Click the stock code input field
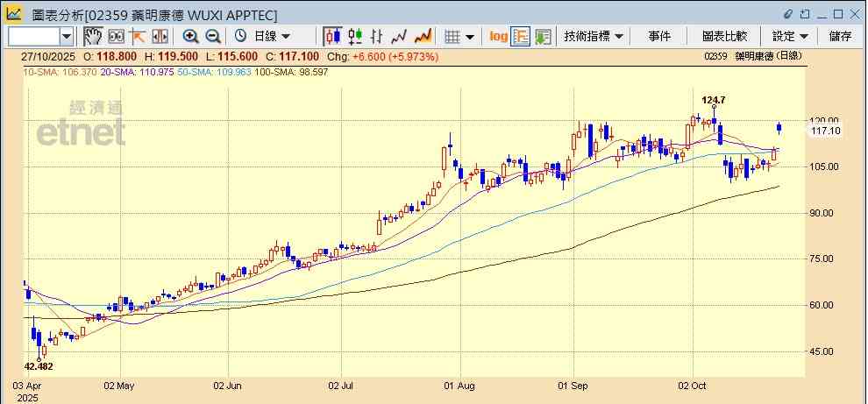The width and height of the screenshot is (868, 404). (x=33, y=36)
